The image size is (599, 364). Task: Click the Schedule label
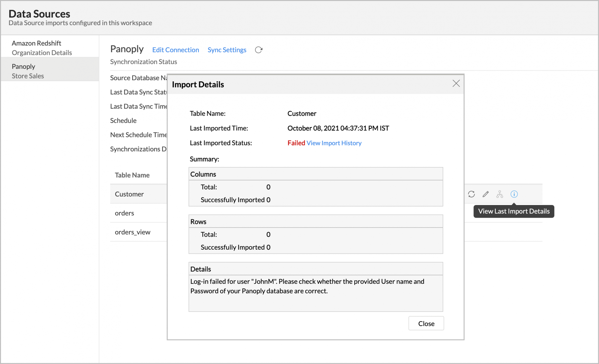click(123, 121)
